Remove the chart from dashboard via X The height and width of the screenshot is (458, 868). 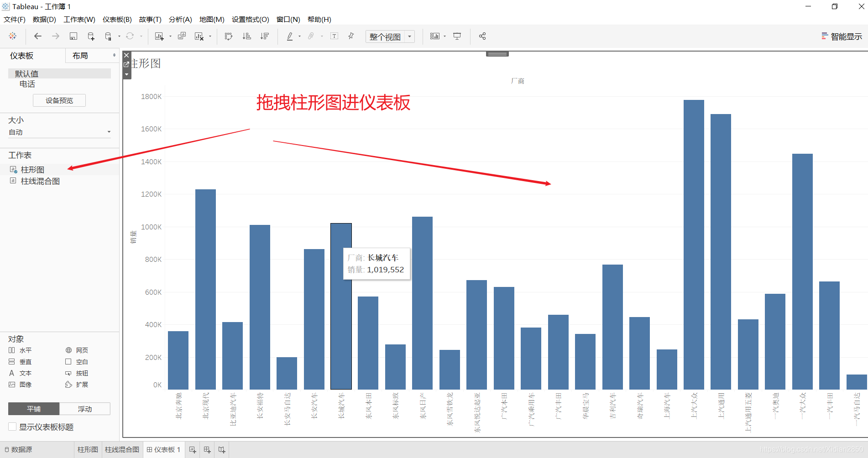pos(127,55)
